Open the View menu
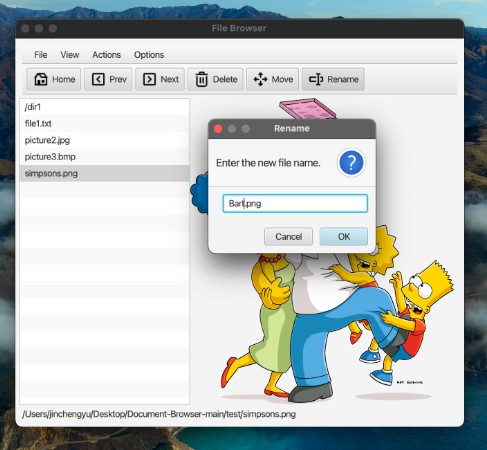Viewport: 487px width, 450px height. (70, 55)
